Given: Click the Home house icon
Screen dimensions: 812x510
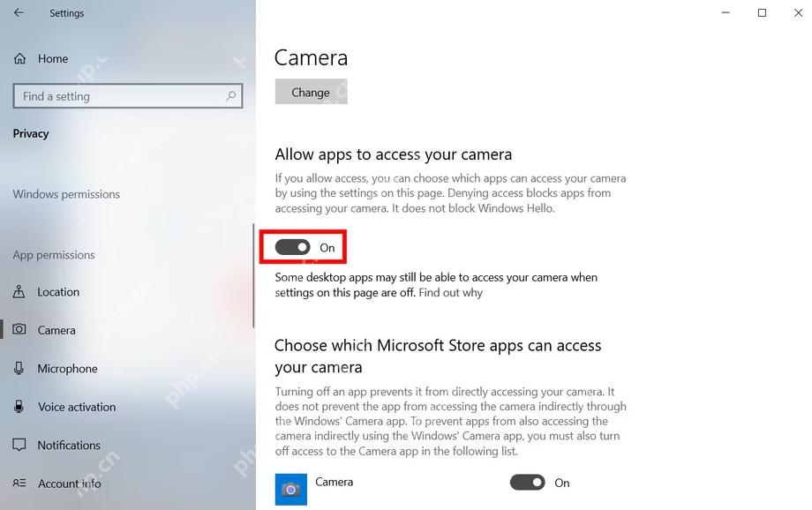Looking at the screenshot, I should coord(19,58).
